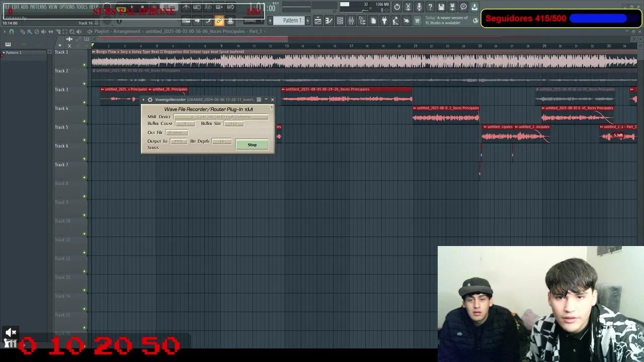This screenshot has width=644, height=362.
Task: Open the Buffer Size selector
Action: point(233,124)
